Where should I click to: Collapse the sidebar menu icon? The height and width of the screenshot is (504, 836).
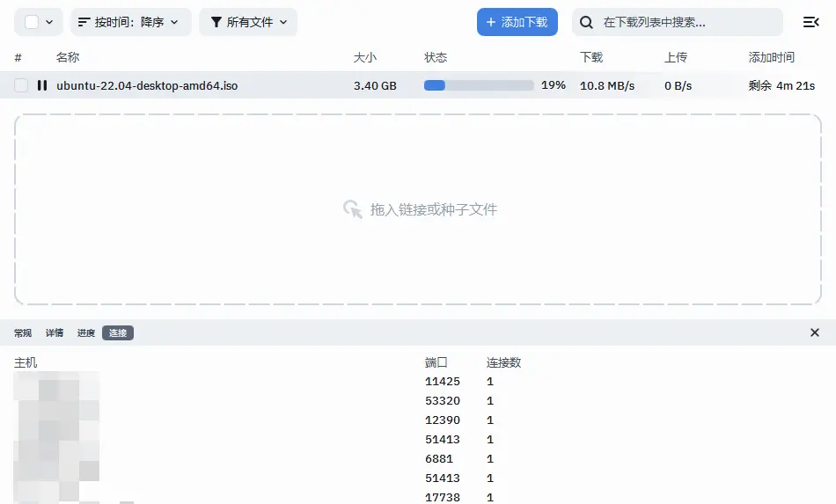(811, 22)
